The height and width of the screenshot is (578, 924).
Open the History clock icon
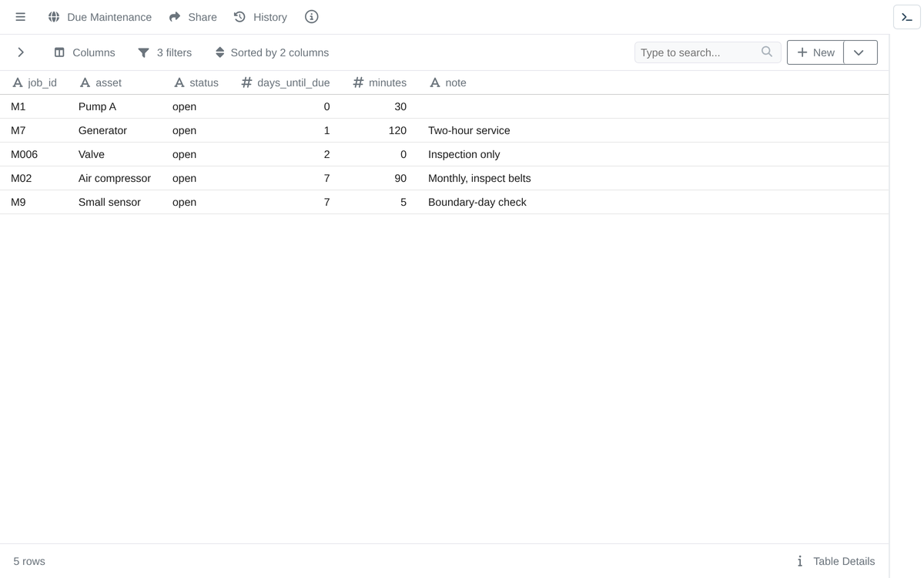(x=239, y=17)
